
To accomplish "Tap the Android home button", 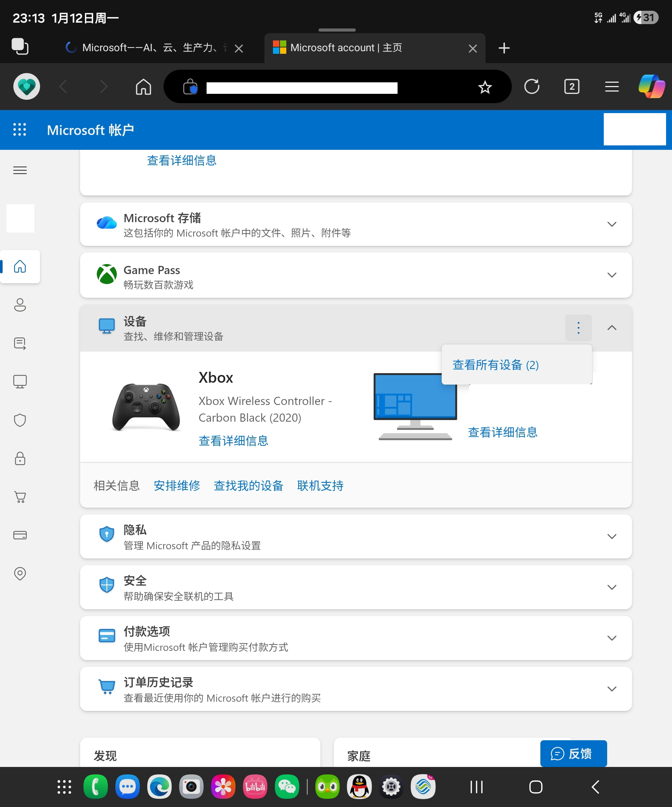I will [536, 787].
